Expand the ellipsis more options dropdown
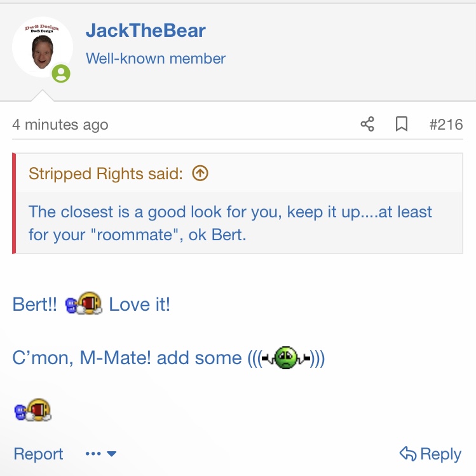476x476 pixels. pos(101,454)
